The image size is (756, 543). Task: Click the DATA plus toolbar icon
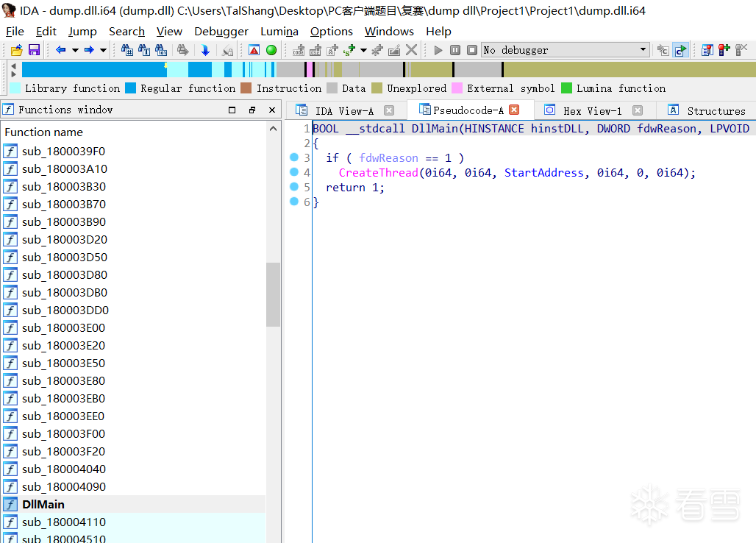[x=315, y=50]
